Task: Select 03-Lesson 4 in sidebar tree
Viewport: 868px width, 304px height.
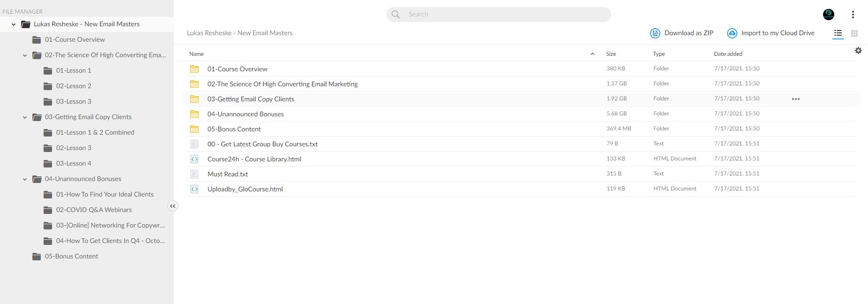Action: click(x=74, y=164)
